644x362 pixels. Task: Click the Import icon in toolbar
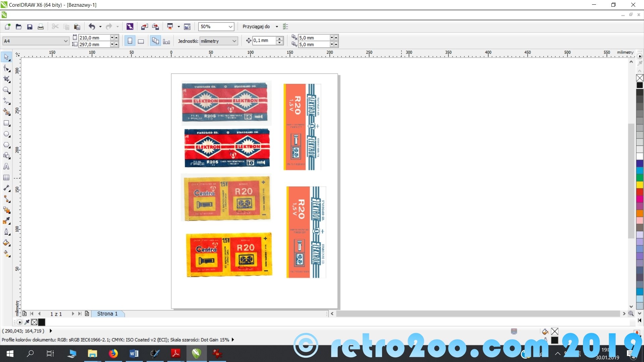tap(145, 27)
